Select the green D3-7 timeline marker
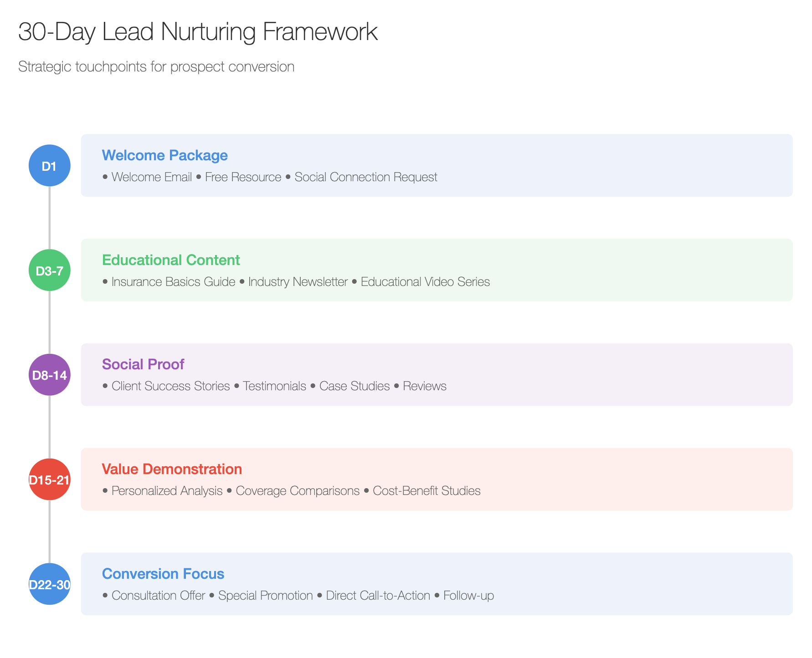 (x=49, y=270)
